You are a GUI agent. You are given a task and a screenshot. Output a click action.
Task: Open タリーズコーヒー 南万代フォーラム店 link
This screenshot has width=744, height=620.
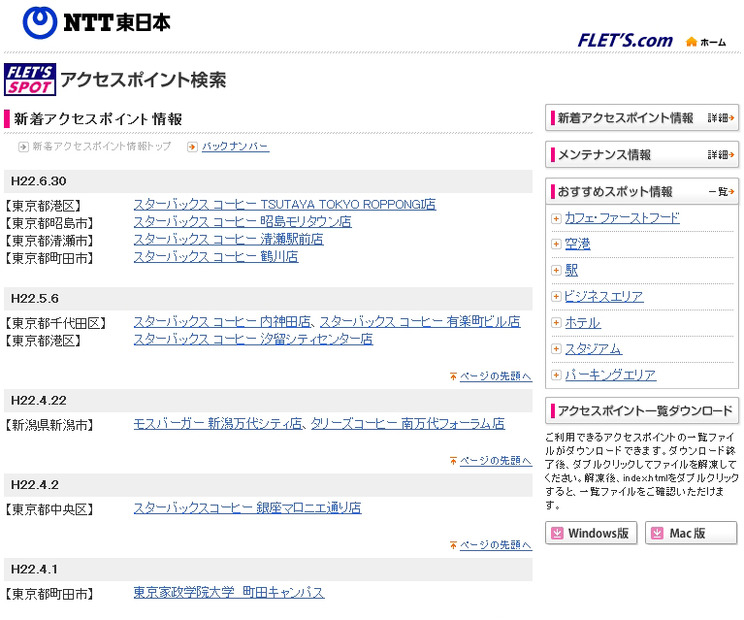(x=408, y=424)
